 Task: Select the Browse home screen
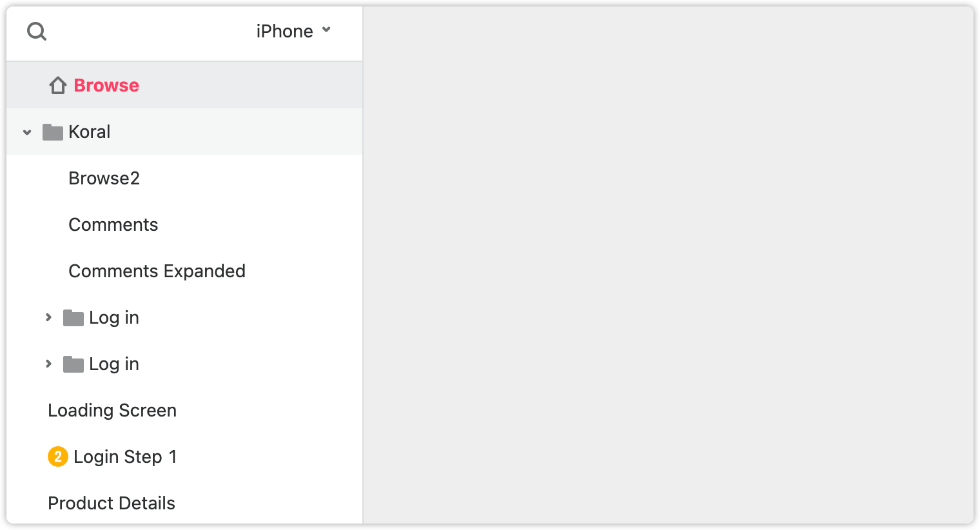106,85
